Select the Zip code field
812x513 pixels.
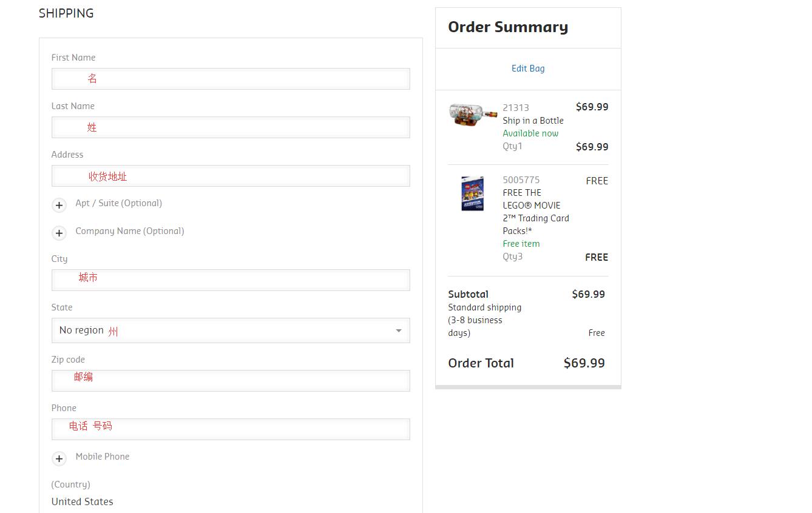click(x=231, y=381)
